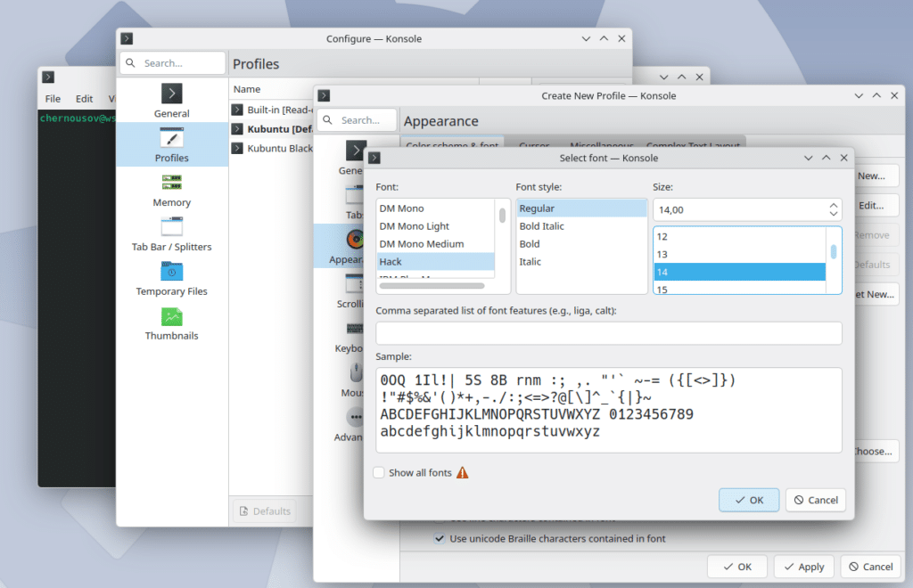
Task: Confirm font selection with OK
Action: tap(749, 500)
